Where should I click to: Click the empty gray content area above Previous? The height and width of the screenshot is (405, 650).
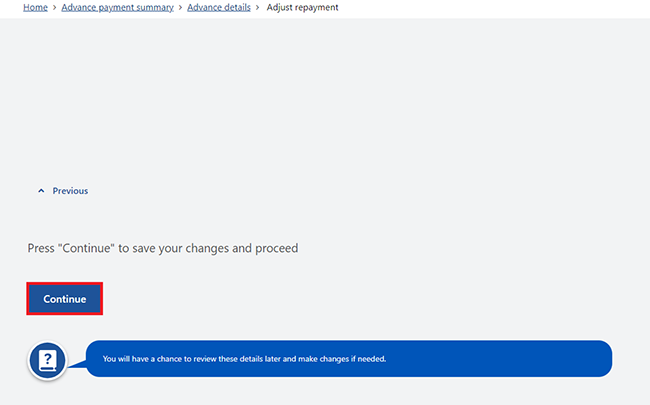(x=325, y=99)
